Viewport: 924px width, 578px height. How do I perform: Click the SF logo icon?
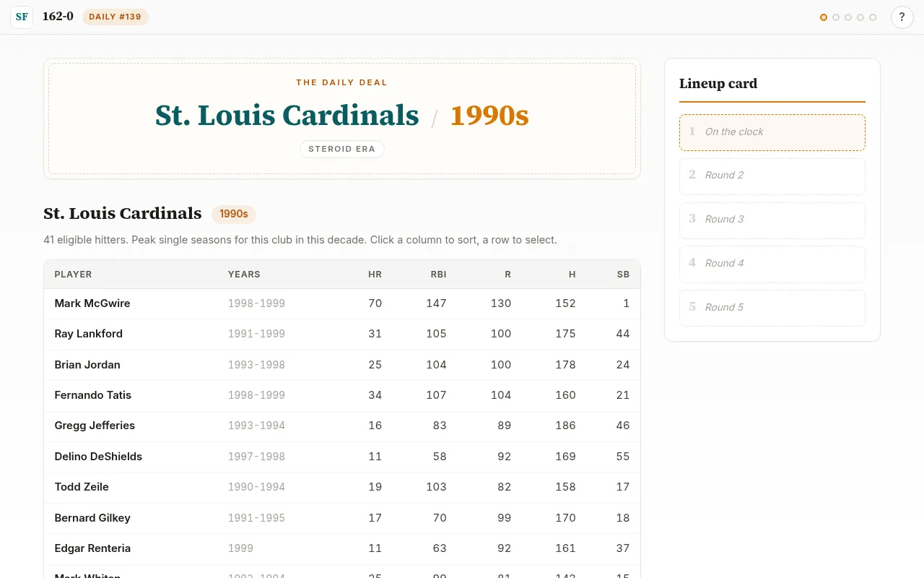point(22,17)
